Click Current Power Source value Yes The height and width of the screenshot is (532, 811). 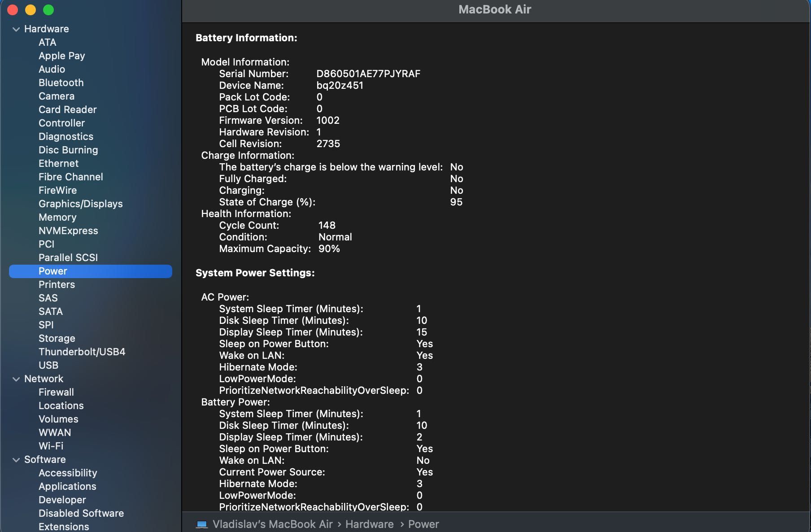point(425,472)
